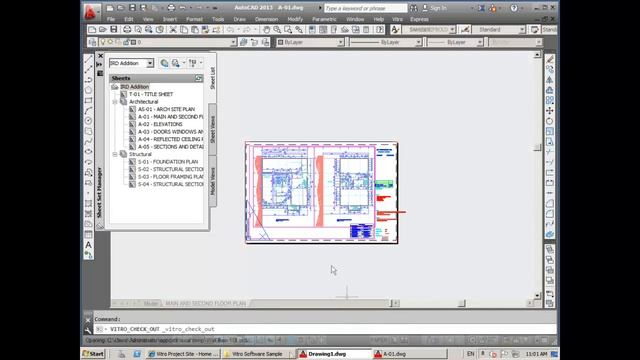Select the Move modify tool
The image size is (640, 360).
coord(550,111)
